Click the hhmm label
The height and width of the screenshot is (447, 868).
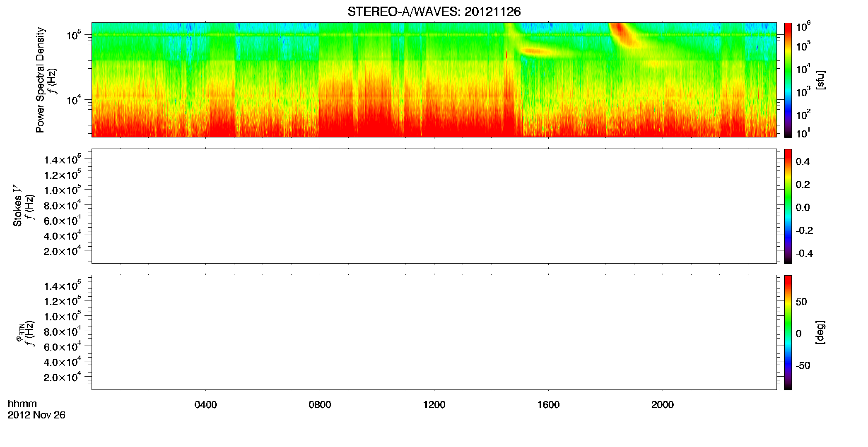pyautogui.click(x=22, y=404)
